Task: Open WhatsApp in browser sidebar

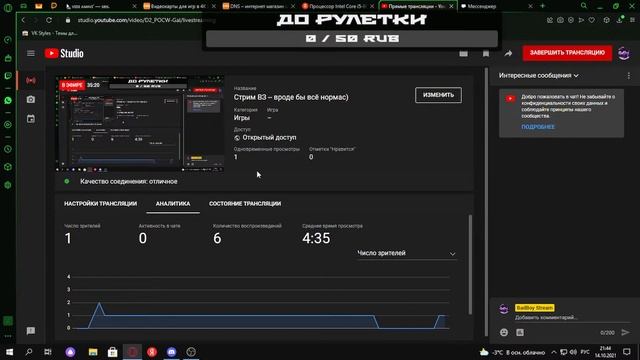Action: 8,100
